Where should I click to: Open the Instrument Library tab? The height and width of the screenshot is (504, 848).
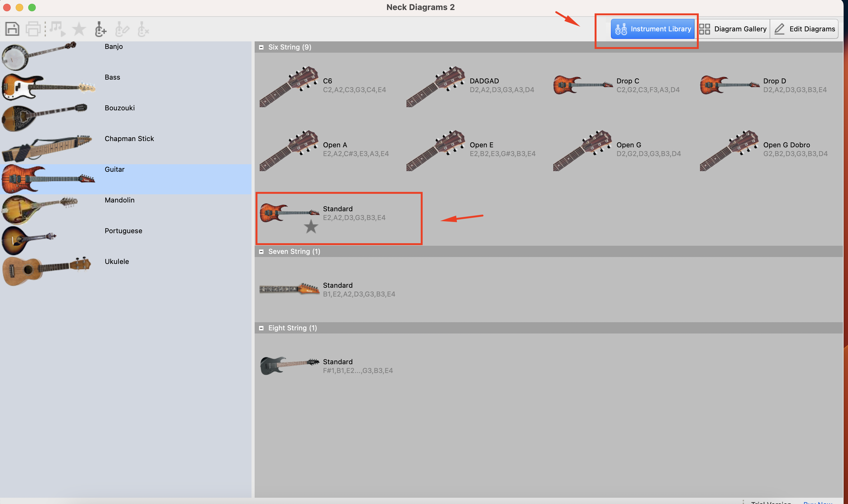point(653,29)
